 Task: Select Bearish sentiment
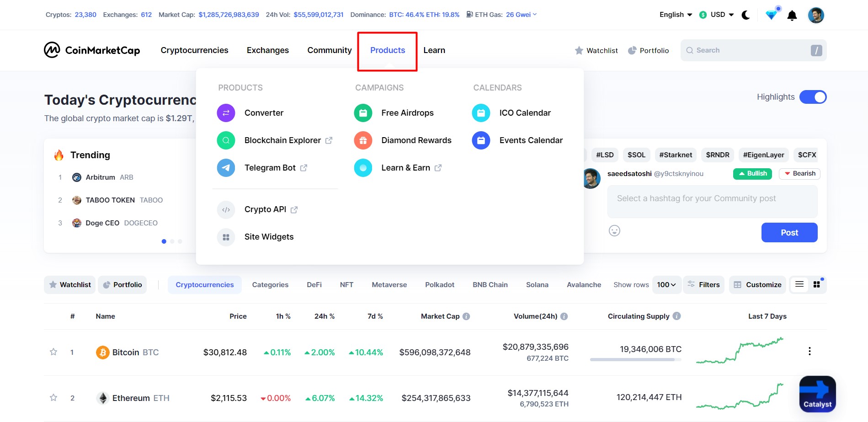[799, 174]
